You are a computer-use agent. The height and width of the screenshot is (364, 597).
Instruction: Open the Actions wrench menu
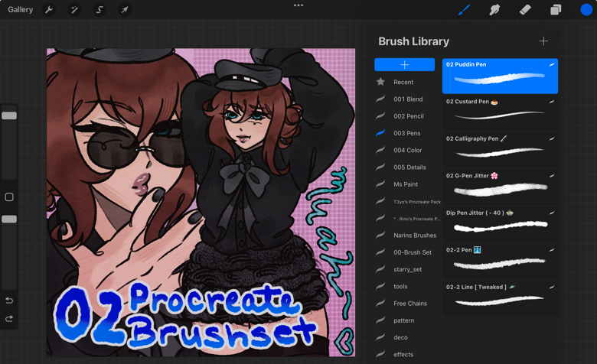pyautogui.click(x=49, y=9)
